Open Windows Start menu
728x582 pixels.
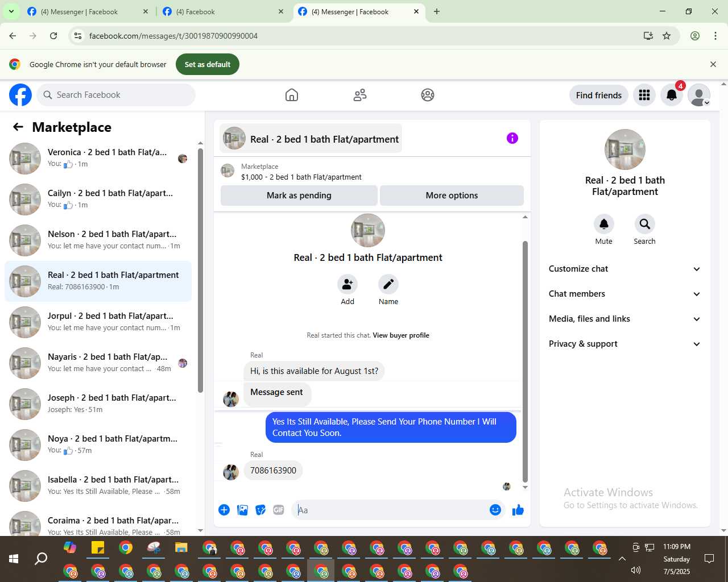click(14, 559)
